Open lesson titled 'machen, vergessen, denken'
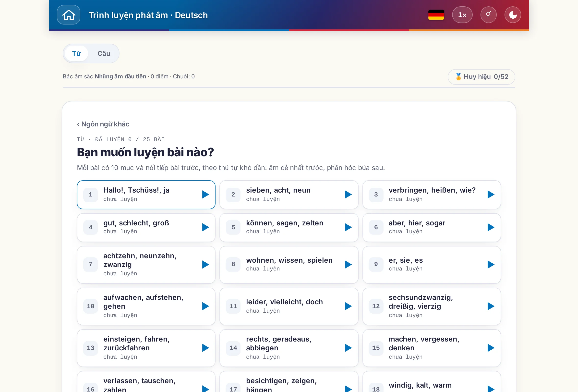Image resolution: width=578 pixels, height=392 pixels. click(424, 343)
